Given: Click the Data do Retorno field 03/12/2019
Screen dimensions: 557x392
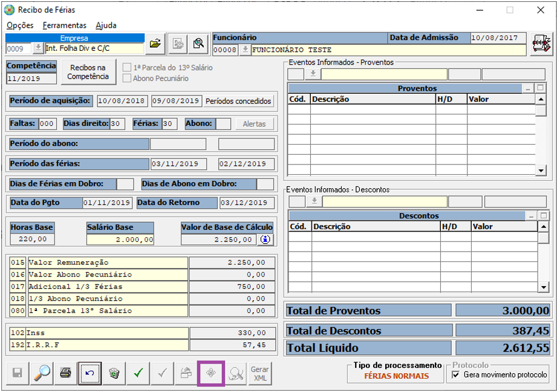Looking at the screenshot, I should (247, 203).
